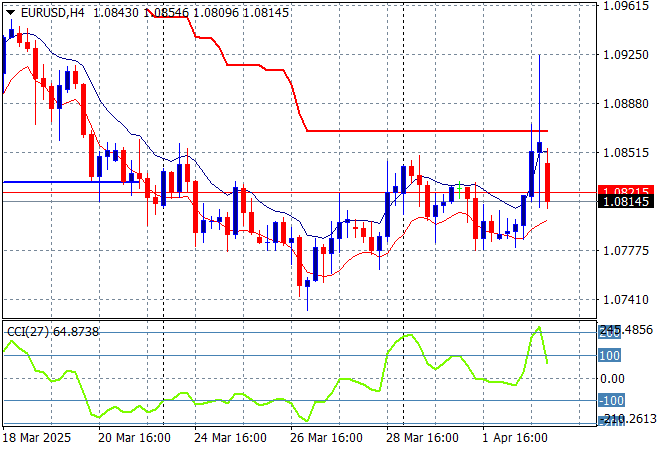This screenshot has width=660, height=450.
Task: Click the peak of the green CCI line
Action: tap(539, 327)
